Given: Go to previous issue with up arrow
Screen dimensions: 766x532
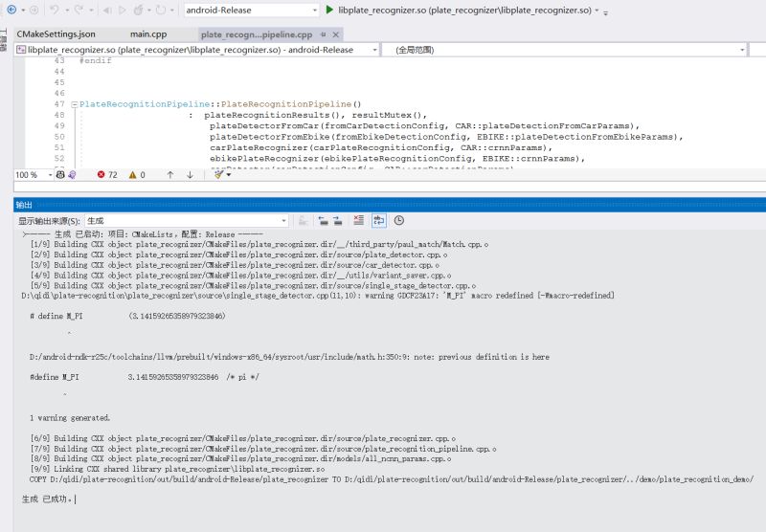Looking at the screenshot, I should coord(170,175).
